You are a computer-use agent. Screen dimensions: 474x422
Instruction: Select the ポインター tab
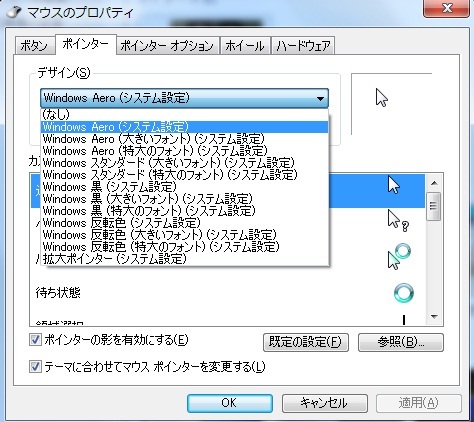click(x=86, y=44)
